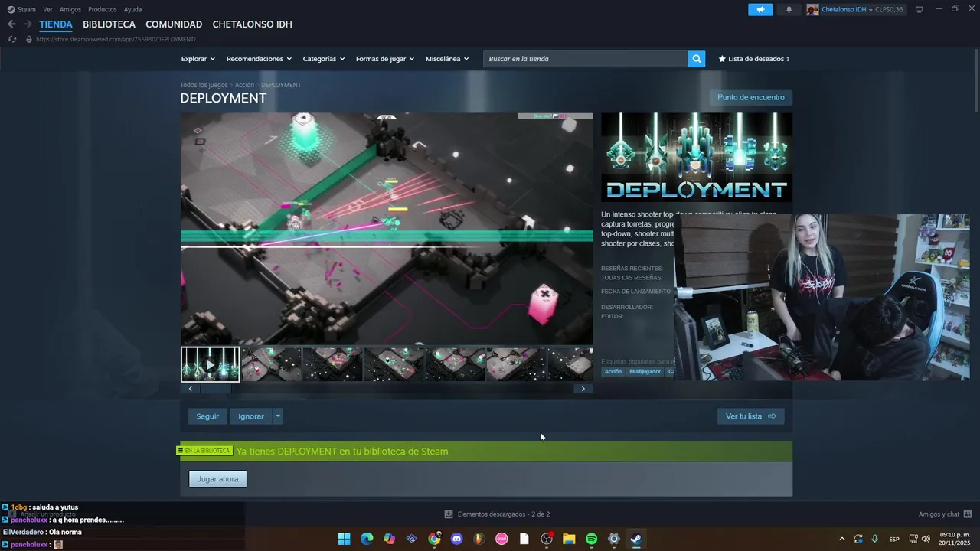Open the Productos menu
The height and width of the screenshot is (551, 980).
point(103,9)
